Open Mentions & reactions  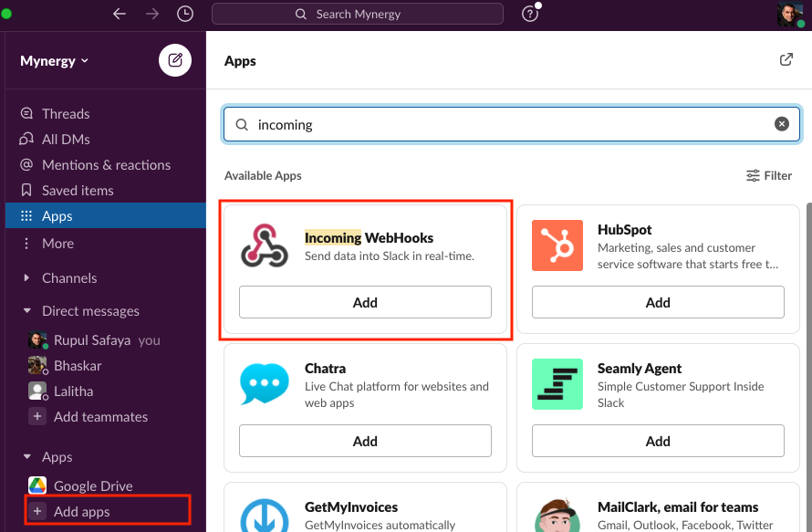click(106, 165)
